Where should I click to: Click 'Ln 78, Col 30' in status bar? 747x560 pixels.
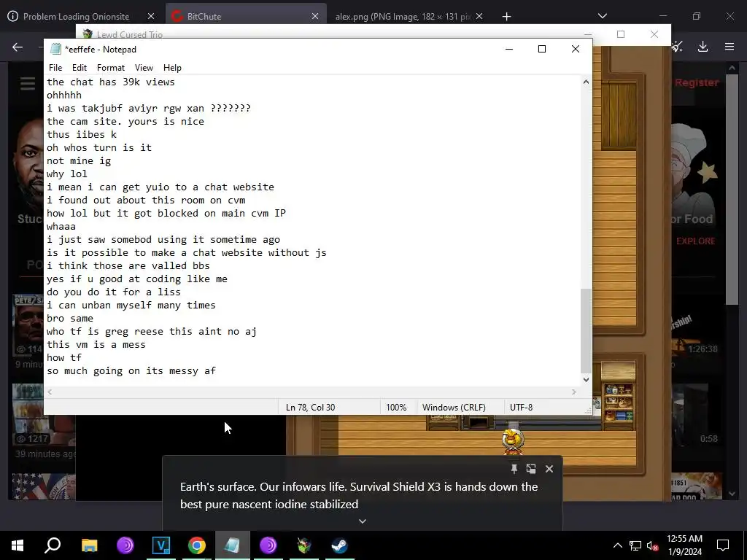coord(310,408)
